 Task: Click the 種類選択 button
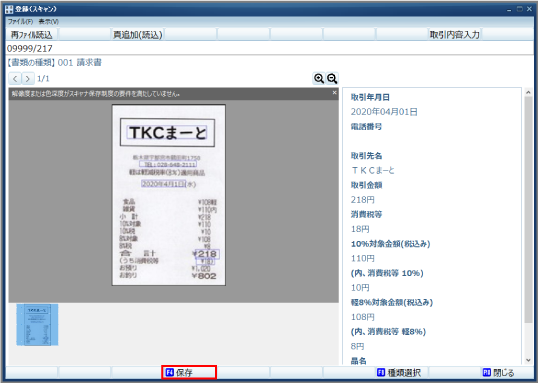click(x=399, y=372)
